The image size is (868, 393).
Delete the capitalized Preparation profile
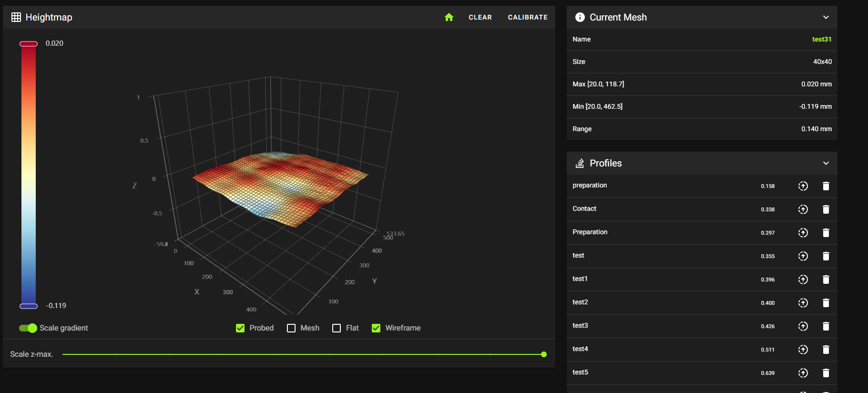coord(826,233)
